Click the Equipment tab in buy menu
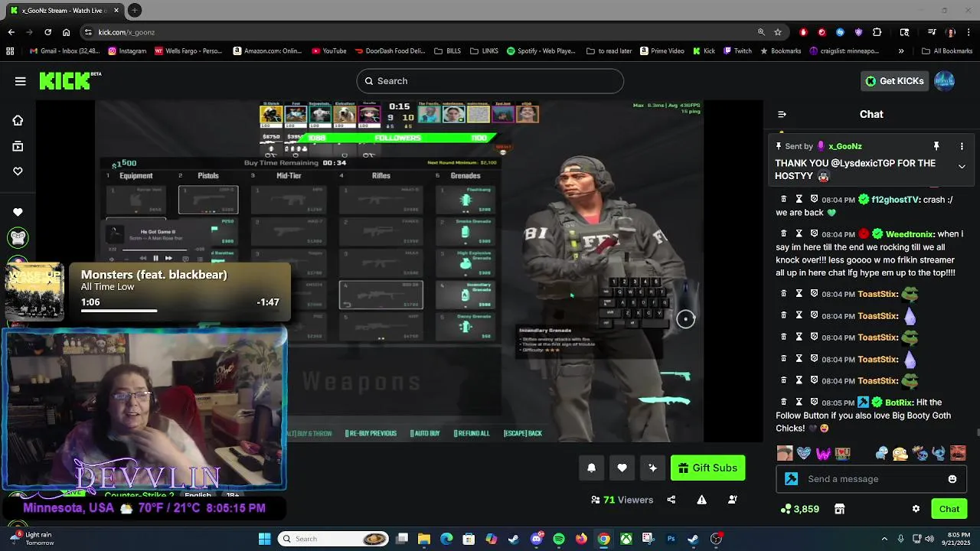Viewport: 980px width, 551px height. tap(136, 176)
